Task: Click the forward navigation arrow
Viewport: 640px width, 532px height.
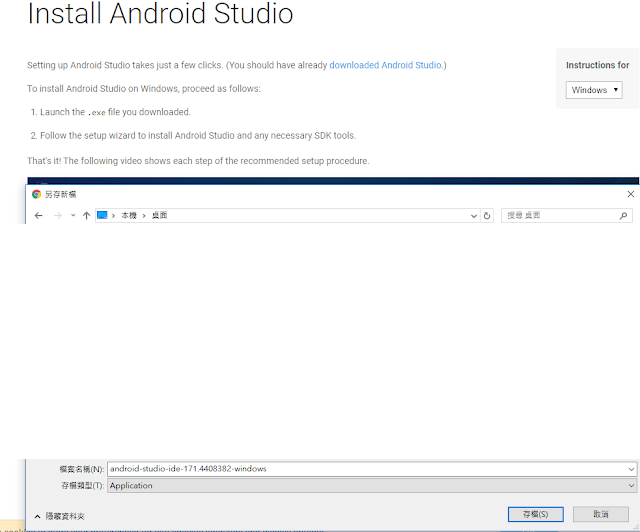Action: pyautogui.click(x=58, y=216)
